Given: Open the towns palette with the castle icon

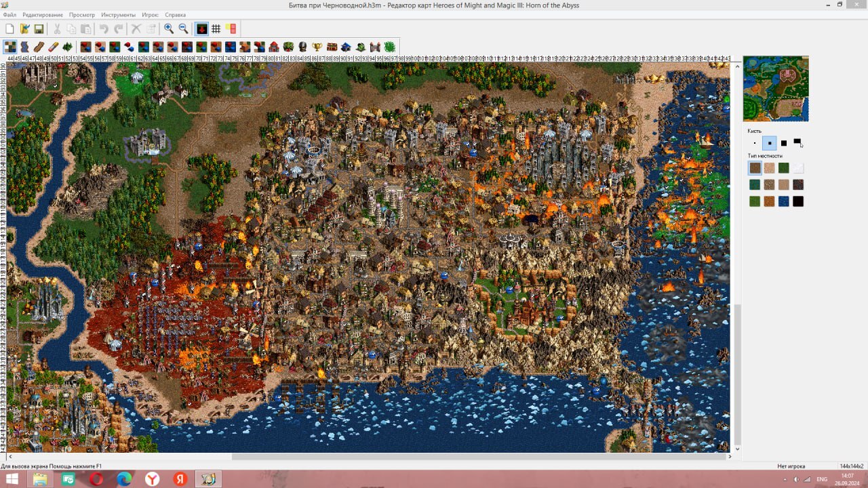Looking at the screenshot, I should 274,47.
